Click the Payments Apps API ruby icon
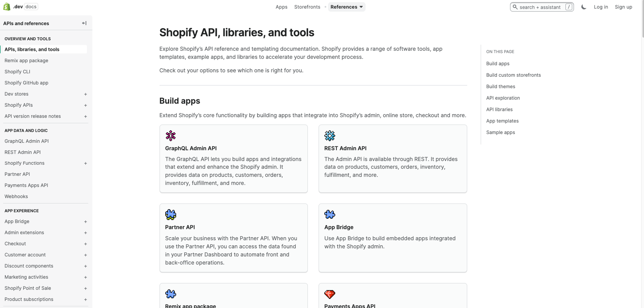The image size is (644, 308). pos(330,294)
